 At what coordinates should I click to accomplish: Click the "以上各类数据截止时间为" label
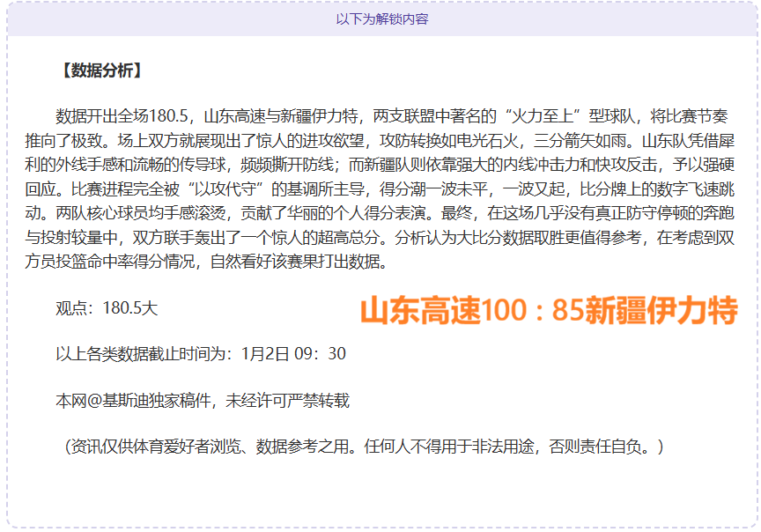[147, 354]
